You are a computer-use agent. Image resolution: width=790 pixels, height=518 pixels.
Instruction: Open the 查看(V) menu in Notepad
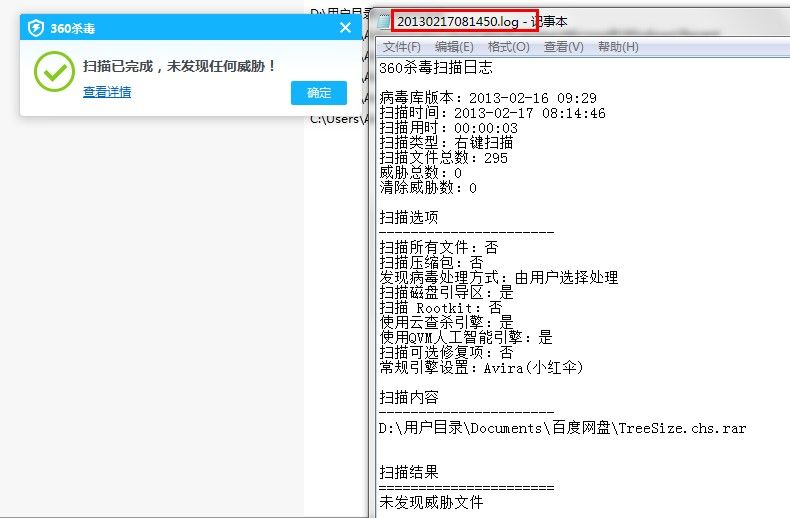[563, 47]
